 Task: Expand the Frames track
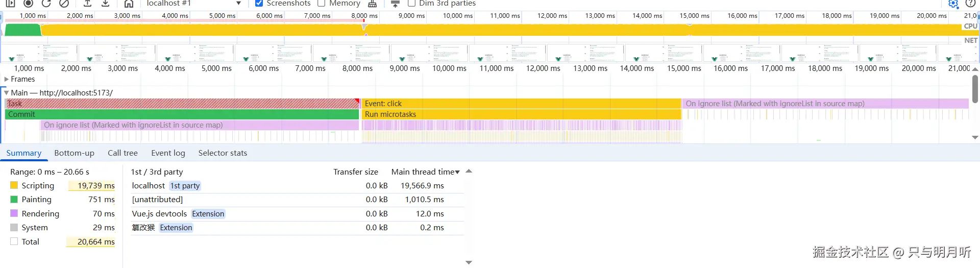(6, 79)
